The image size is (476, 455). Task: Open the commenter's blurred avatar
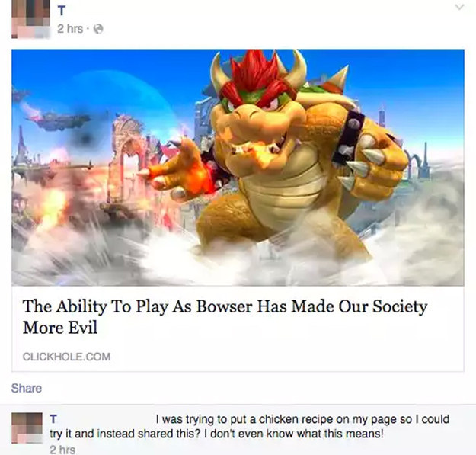(27, 428)
